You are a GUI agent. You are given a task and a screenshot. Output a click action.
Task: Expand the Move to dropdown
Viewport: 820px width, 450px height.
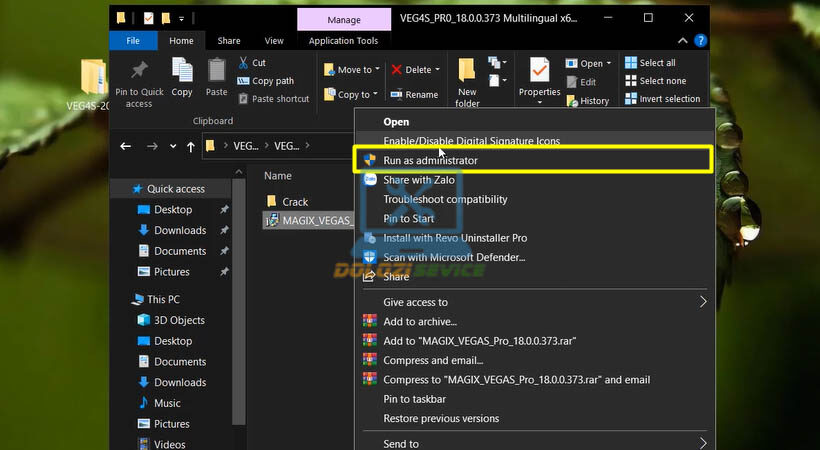(x=378, y=70)
